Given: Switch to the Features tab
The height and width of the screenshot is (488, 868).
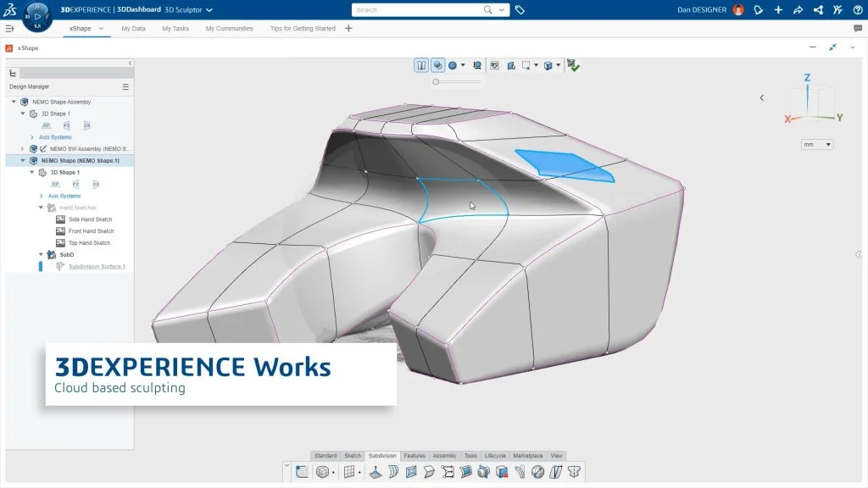Looking at the screenshot, I should 415,456.
